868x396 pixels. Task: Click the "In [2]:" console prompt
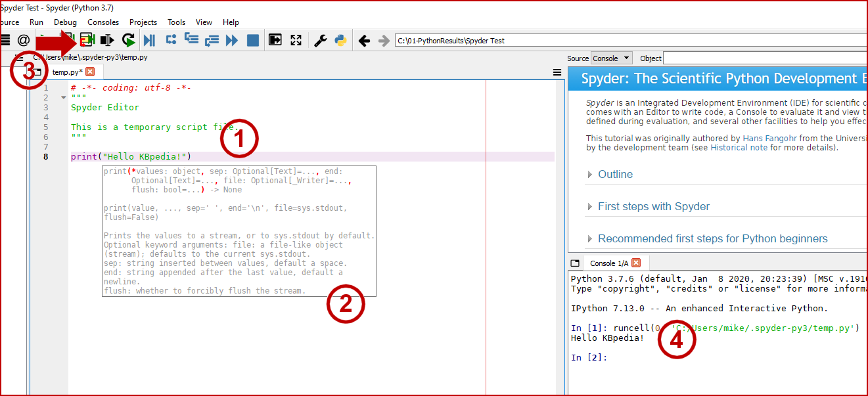pos(589,357)
